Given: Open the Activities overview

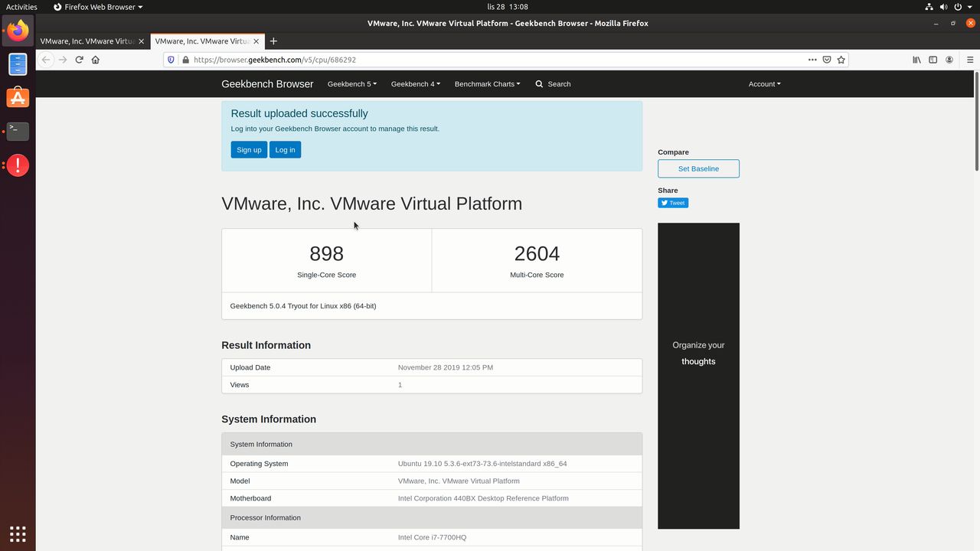Looking at the screenshot, I should point(21,7).
